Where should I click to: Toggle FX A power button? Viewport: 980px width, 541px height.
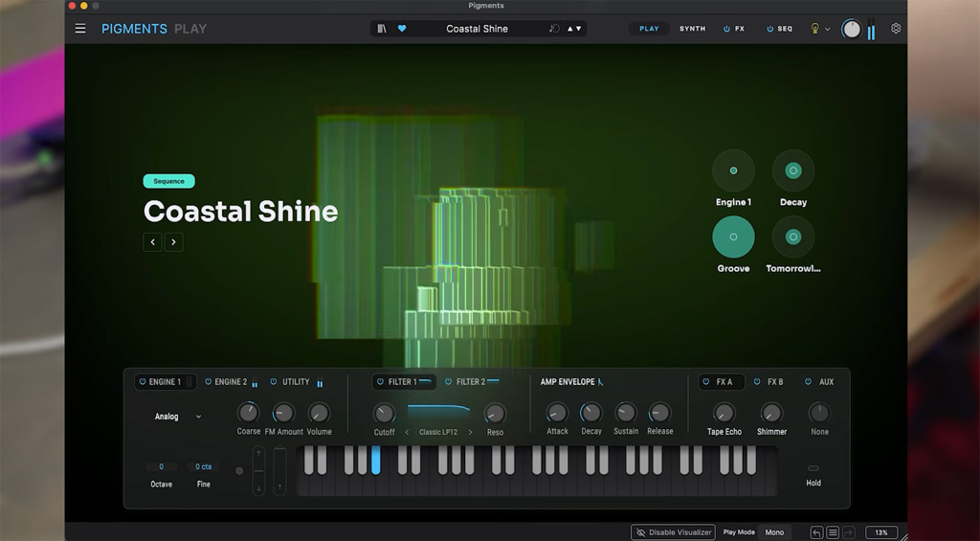coord(706,381)
